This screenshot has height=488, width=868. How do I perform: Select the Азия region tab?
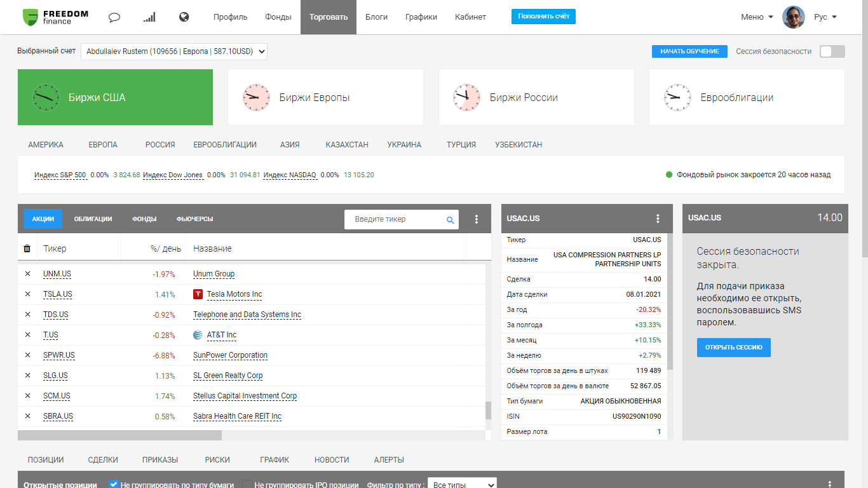[290, 145]
